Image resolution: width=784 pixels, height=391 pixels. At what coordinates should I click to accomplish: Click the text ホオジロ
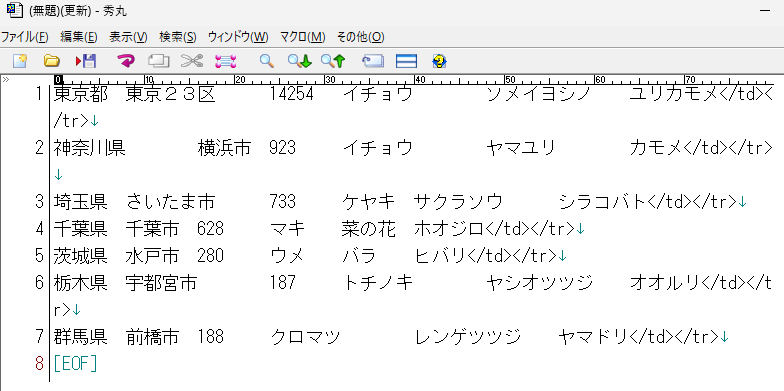[450, 229]
